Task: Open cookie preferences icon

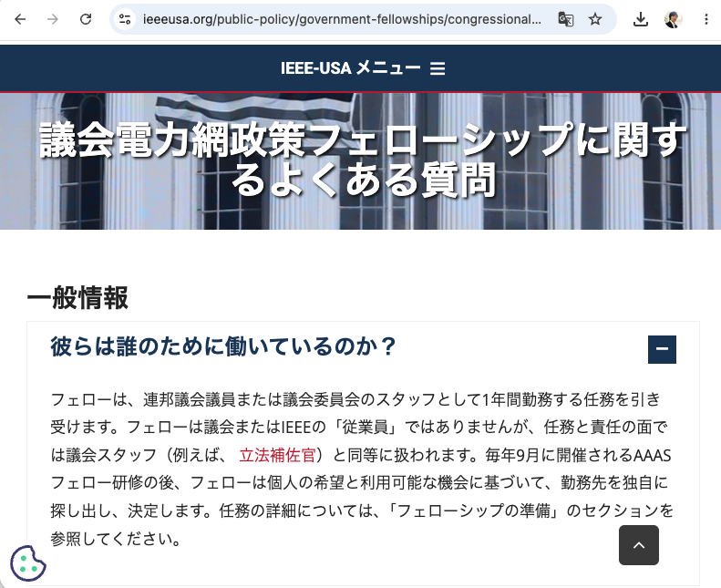Action: point(27,563)
